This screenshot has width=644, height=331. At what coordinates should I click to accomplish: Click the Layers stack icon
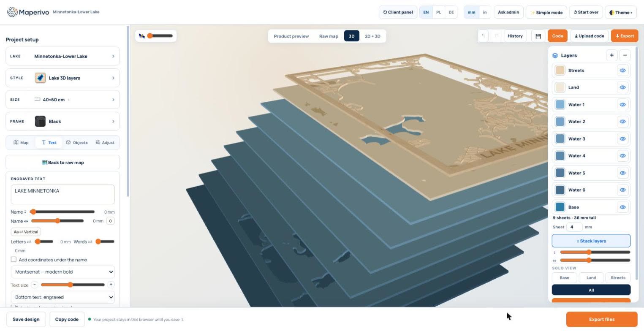555,55
